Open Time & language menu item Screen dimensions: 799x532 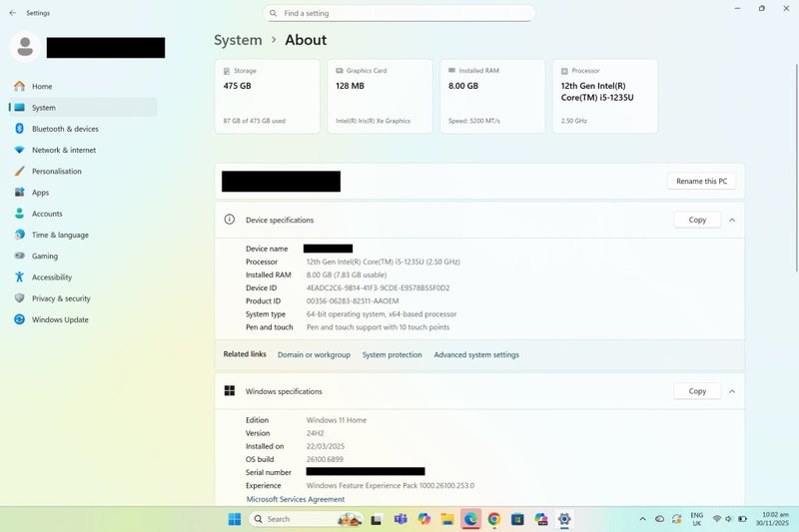(x=60, y=236)
